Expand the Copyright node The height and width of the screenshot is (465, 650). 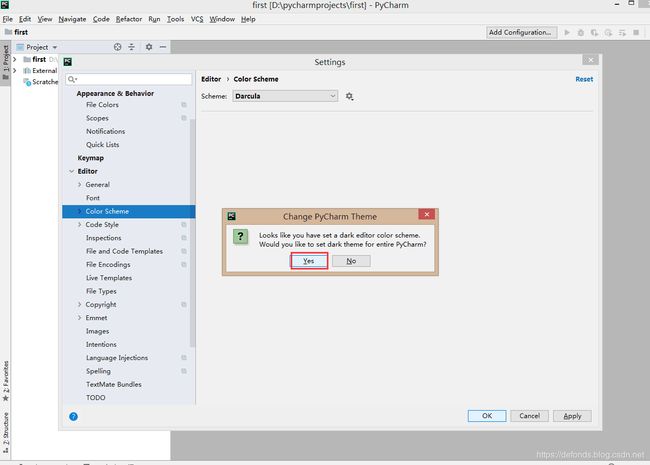click(79, 305)
